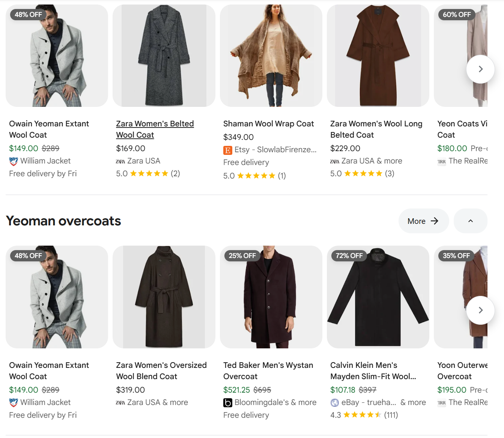Select the Shaman Wool Wrap Coat photo
504x438 pixels.
tap(271, 55)
